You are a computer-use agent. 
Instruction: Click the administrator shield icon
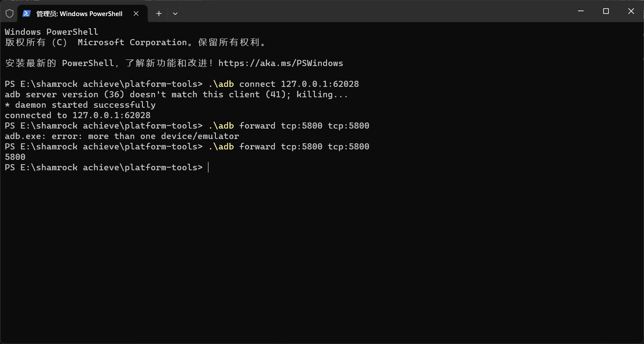[x=10, y=13]
